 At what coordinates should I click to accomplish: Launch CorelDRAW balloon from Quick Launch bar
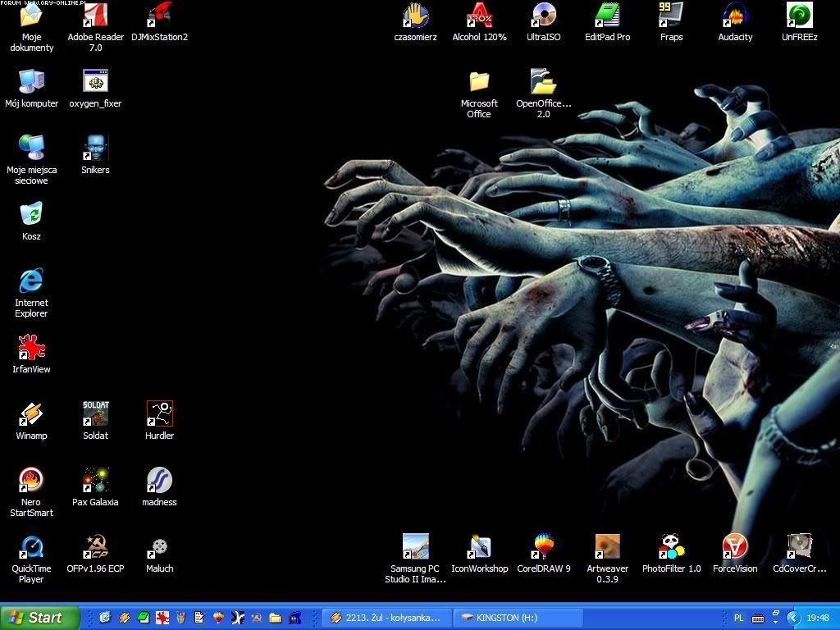pos(218,618)
